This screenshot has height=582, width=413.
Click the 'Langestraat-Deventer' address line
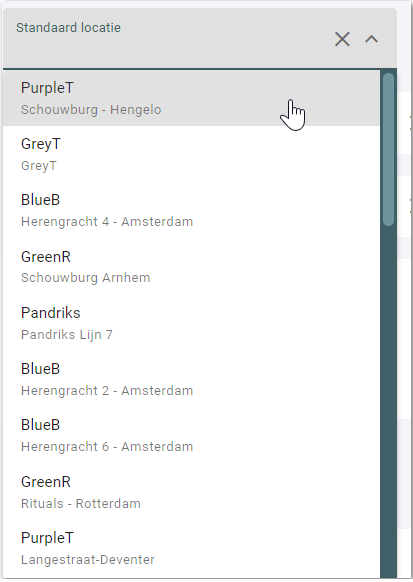click(88, 560)
